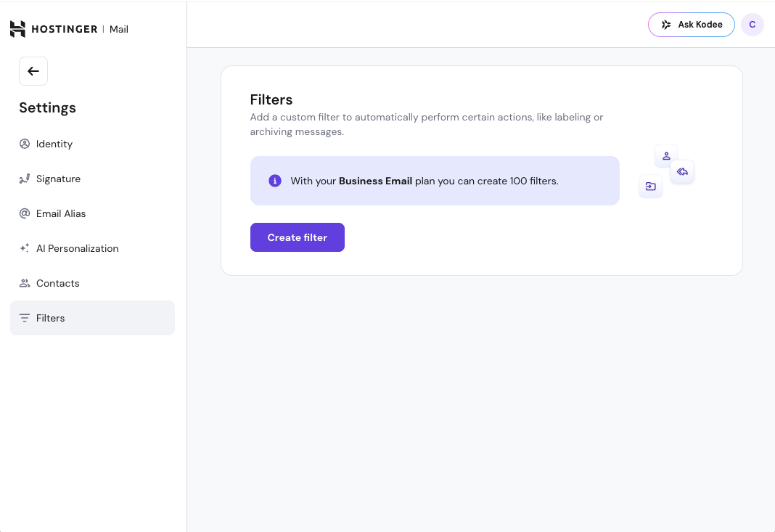The image size is (775, 532).
Task: Click the move-to-folder illustration icon
Action: [651, 187]
